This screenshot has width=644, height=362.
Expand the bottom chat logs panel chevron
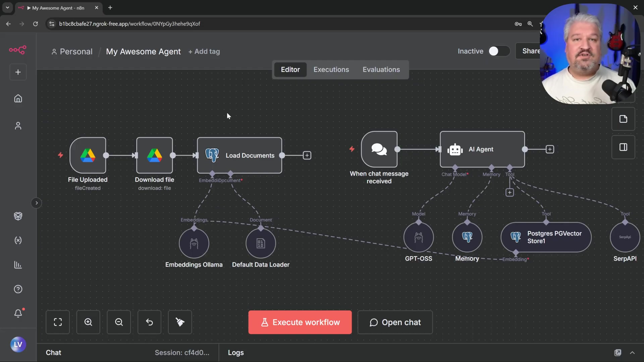tap(632, 353)
